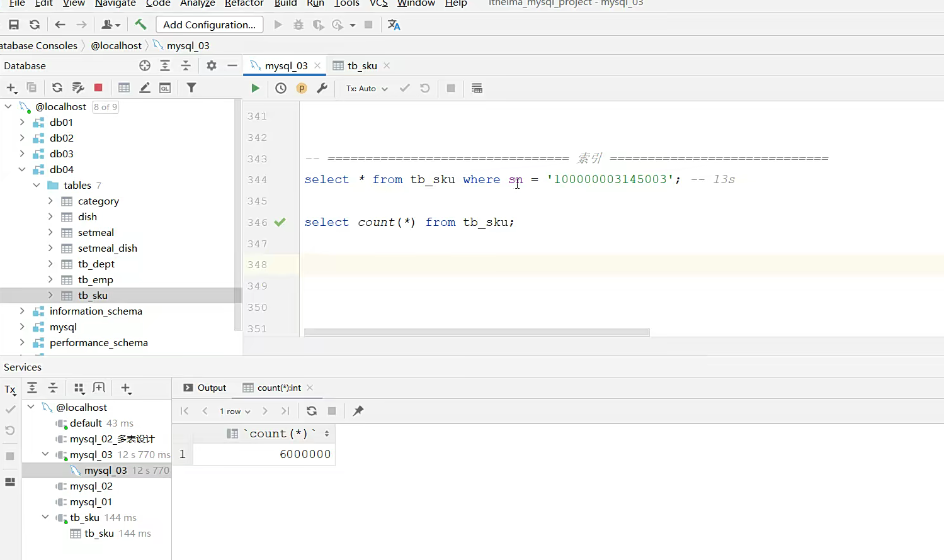Hide the Database panel with minus icon
This screenshot has height=560, width=944.
pos(232,65)
